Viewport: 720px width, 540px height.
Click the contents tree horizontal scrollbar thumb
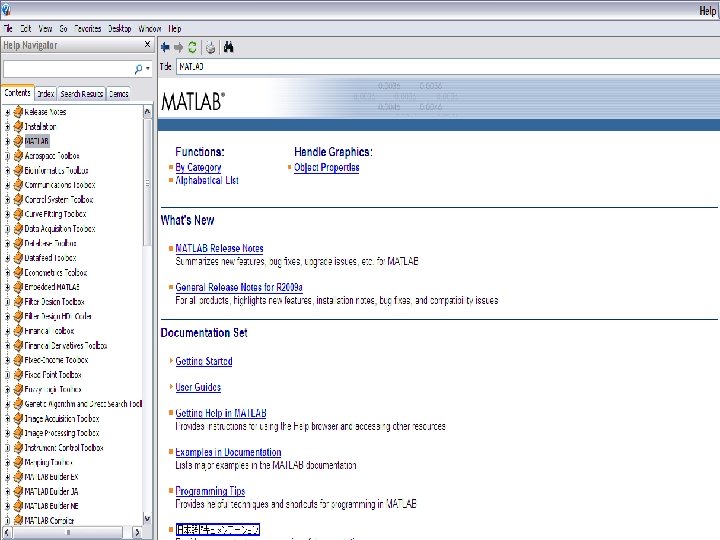coord(68,532)
